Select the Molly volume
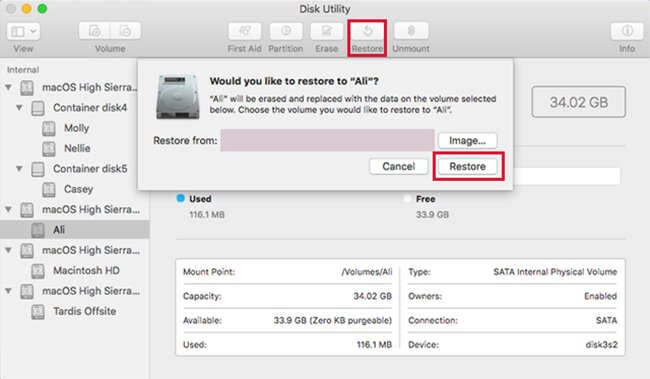Viewport: 650px width, 379px height. click(x=76, y=128)
